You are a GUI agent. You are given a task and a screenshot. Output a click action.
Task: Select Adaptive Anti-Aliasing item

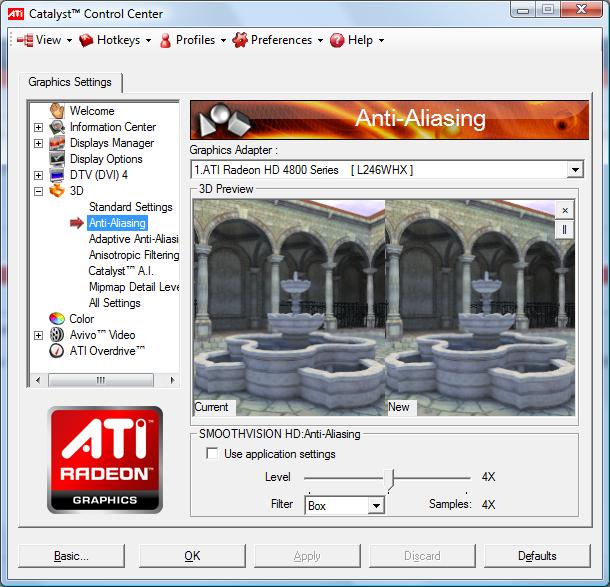[133, 239]
